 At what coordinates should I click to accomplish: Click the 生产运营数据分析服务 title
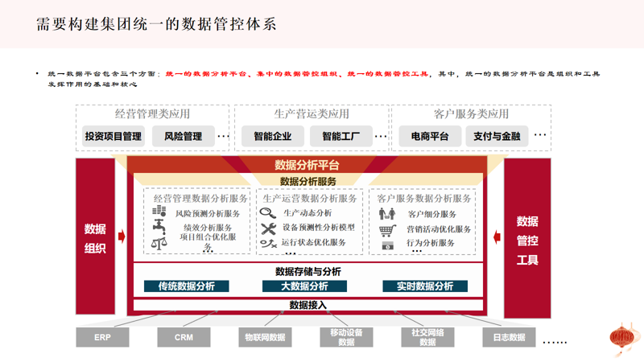[x=310, y=199]
